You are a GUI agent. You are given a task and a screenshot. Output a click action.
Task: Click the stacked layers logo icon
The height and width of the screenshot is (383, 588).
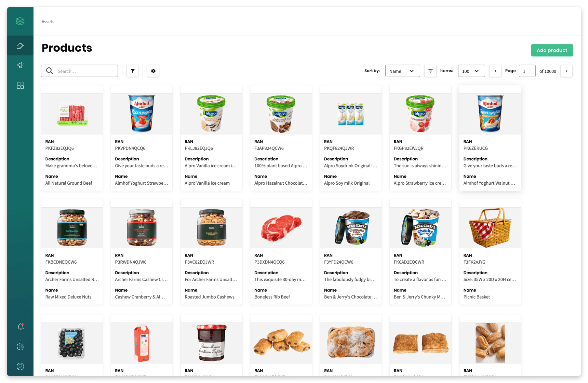coord(20,21)
